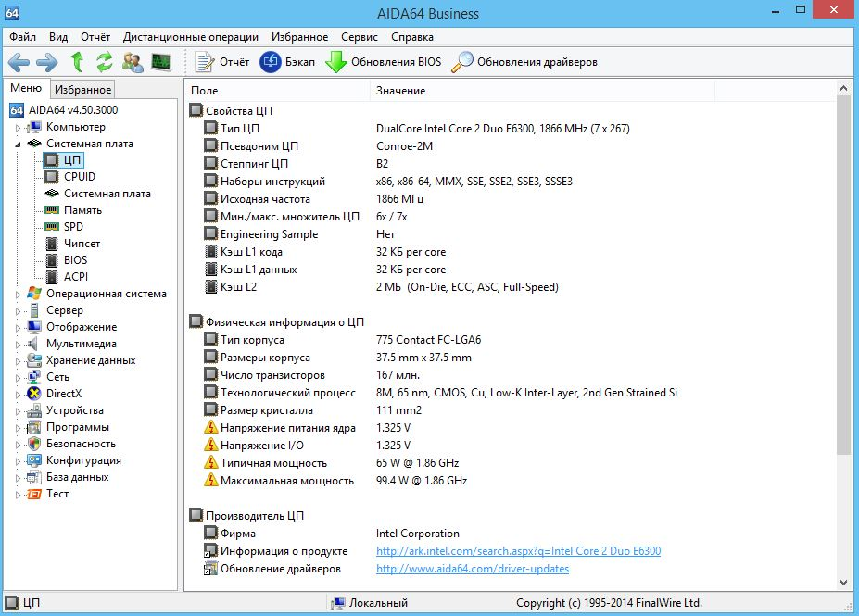Open the user management icon in toolbar
This screenshot has width=859, height=616.
133,62
